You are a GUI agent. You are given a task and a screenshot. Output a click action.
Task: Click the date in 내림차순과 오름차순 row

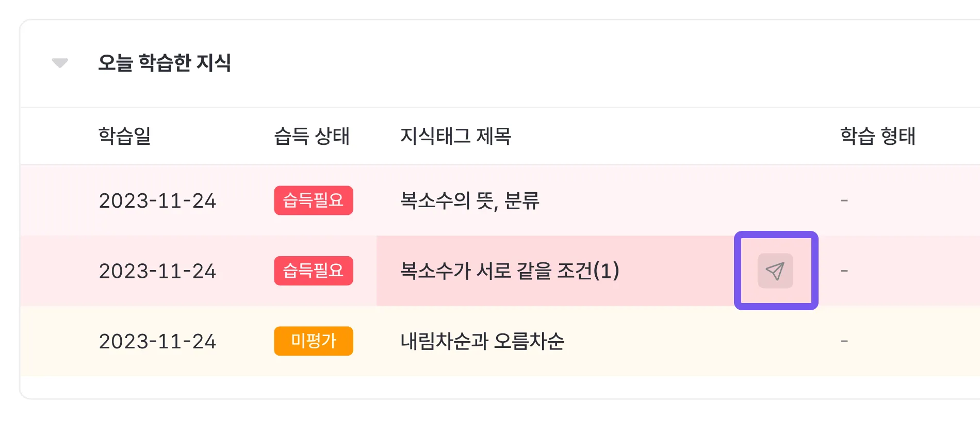pos(157,341)
